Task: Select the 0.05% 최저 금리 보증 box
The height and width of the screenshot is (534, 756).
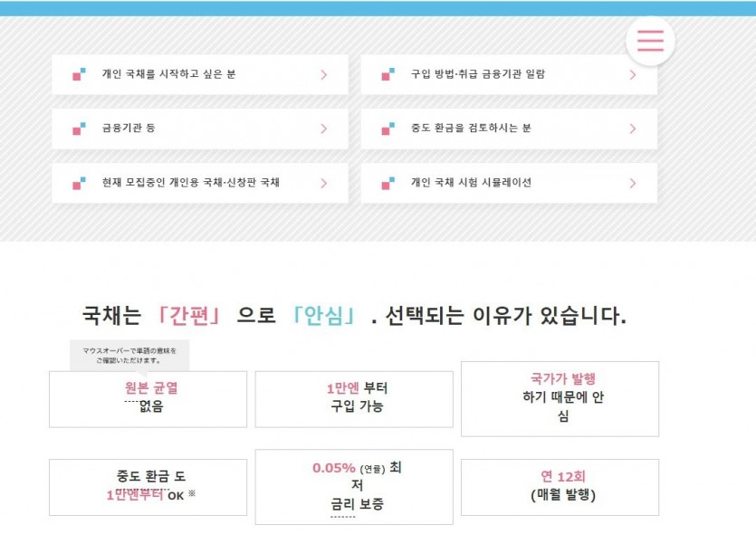Action: coord(354,487)
